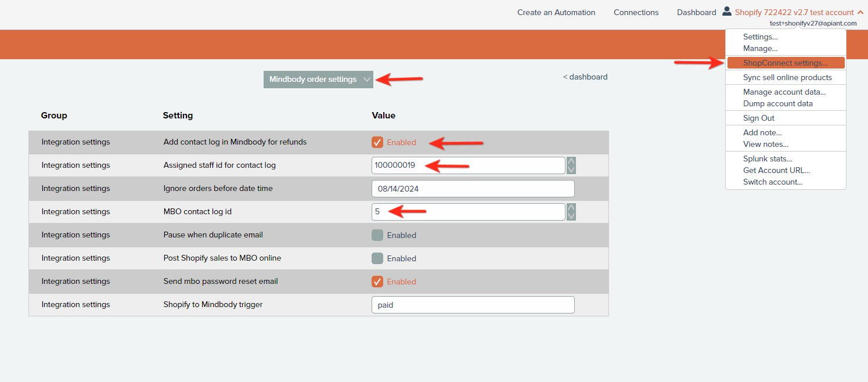Open the Mindbody order settings dropdown
The width and height of the screenshot is (868, 382).
click(x=318, y=80)
